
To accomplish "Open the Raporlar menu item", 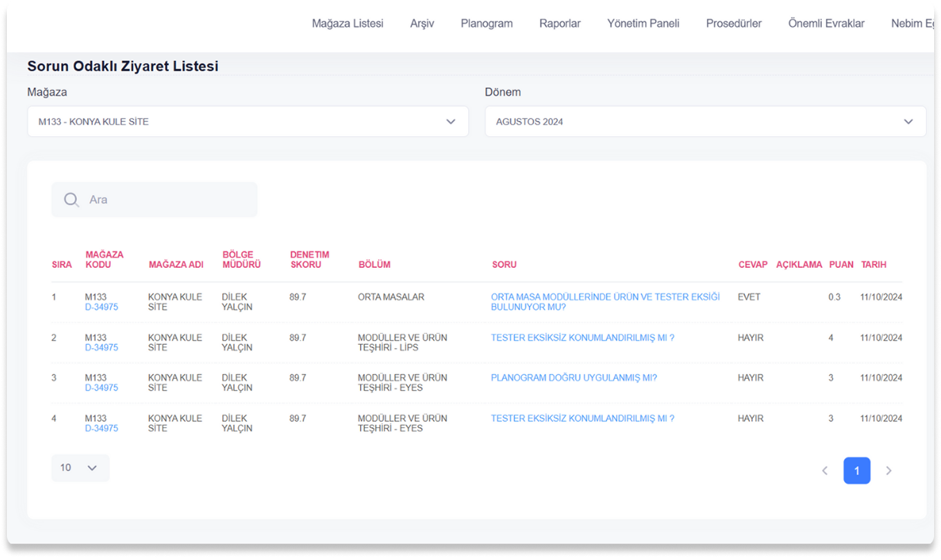I will (559, 24).
